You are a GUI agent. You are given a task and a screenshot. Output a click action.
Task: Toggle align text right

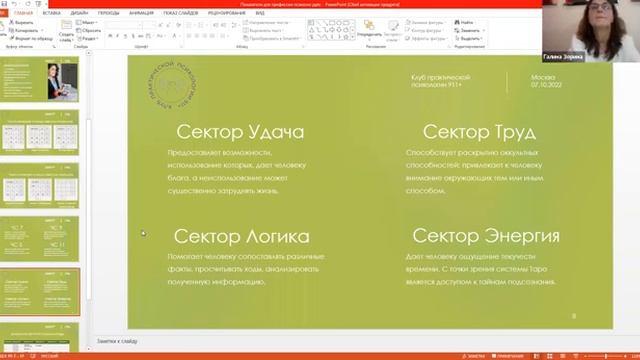pyautogui.click(x=204, y=36)
